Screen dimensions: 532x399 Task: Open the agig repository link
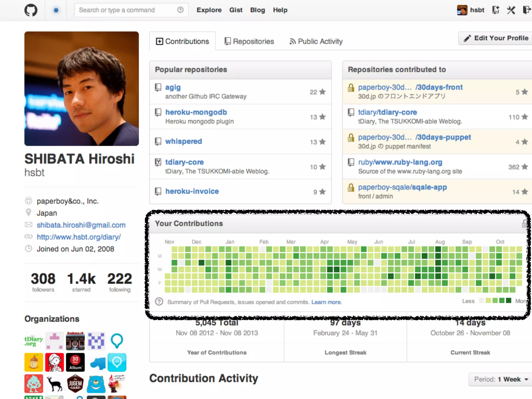[173, 87]
